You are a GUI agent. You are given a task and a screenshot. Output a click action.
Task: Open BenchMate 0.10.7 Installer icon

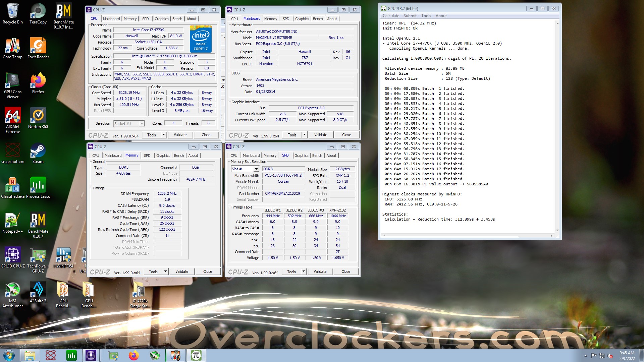click(63, 16)
